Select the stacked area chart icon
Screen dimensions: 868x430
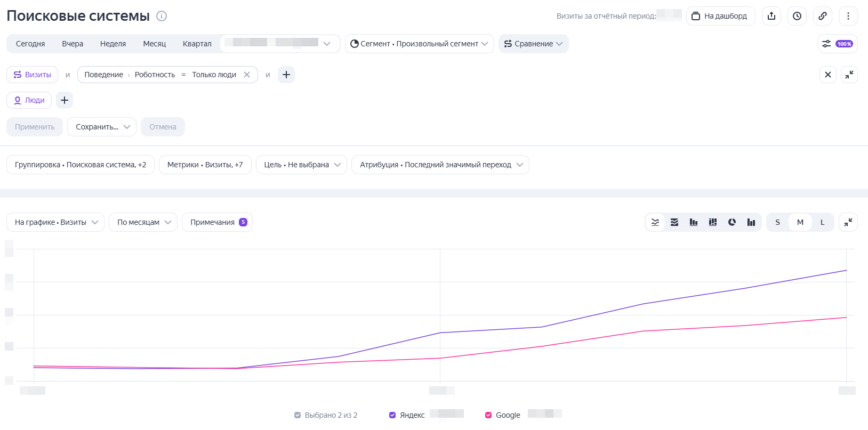(674, 222)
